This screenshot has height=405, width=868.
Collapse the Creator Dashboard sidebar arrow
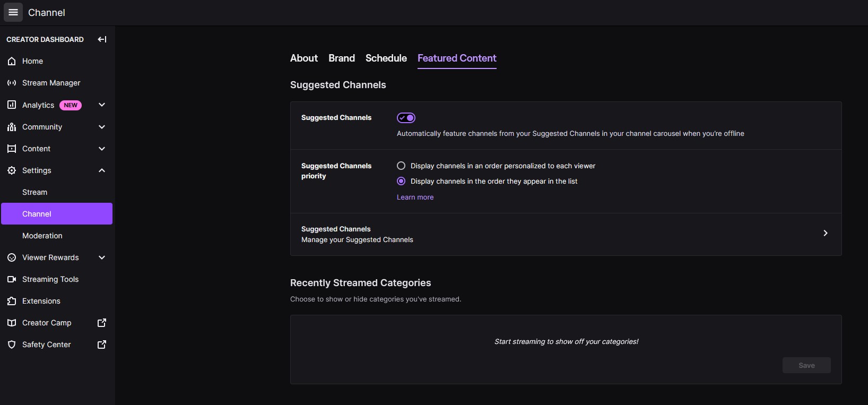pyautogui.click(x=102, y=39)
